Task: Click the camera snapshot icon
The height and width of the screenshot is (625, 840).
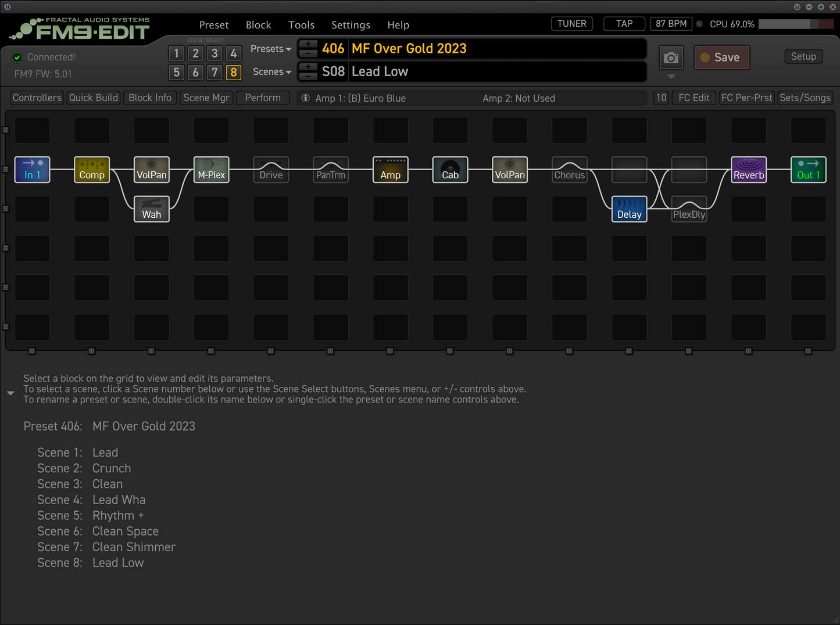Action: tap(671, 58)
